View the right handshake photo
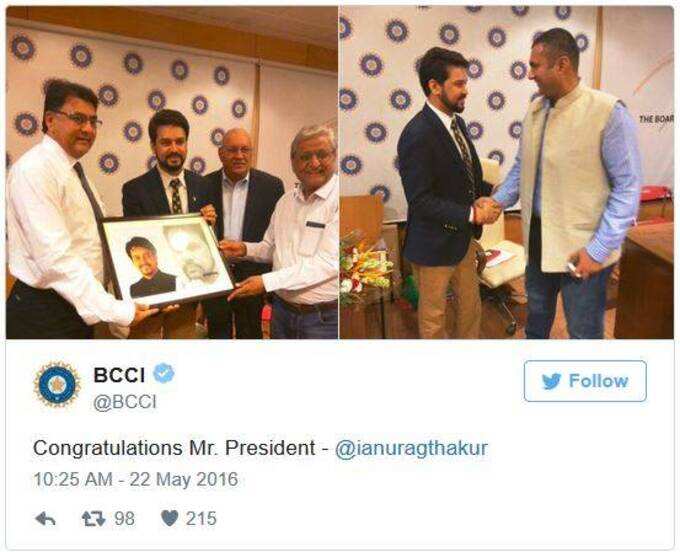The image size is (680, 552). tap(507, 173)
